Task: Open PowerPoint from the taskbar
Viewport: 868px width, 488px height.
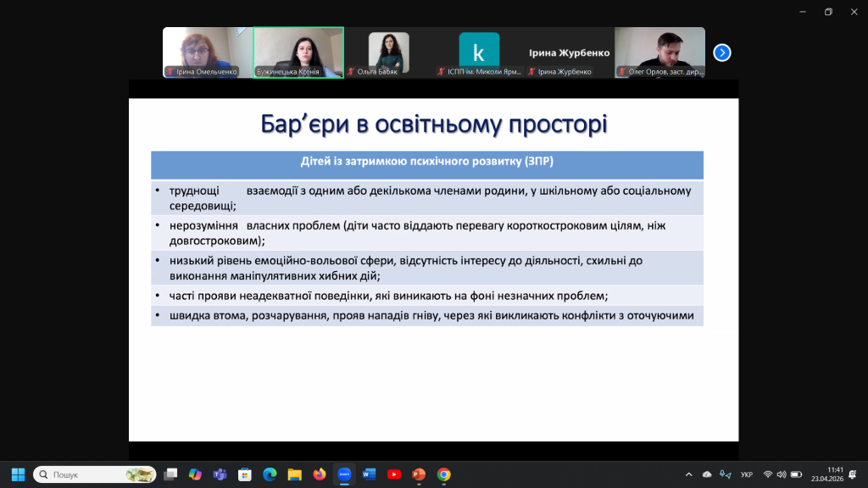Action: 419,474
